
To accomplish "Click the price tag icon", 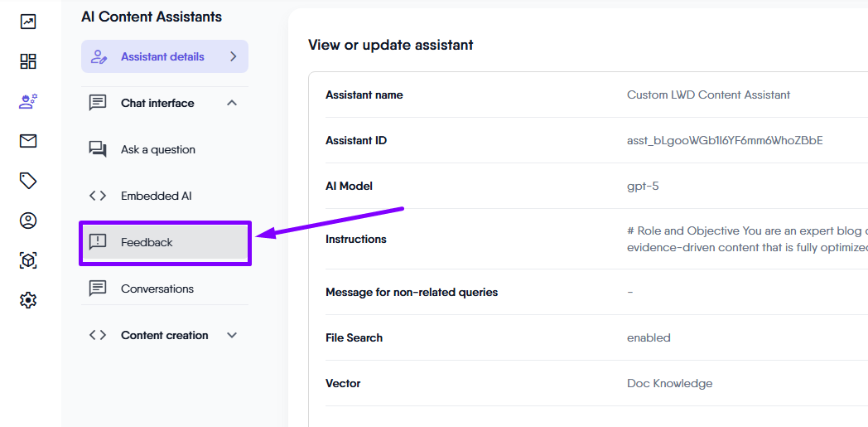I will [x=28, y=181].
